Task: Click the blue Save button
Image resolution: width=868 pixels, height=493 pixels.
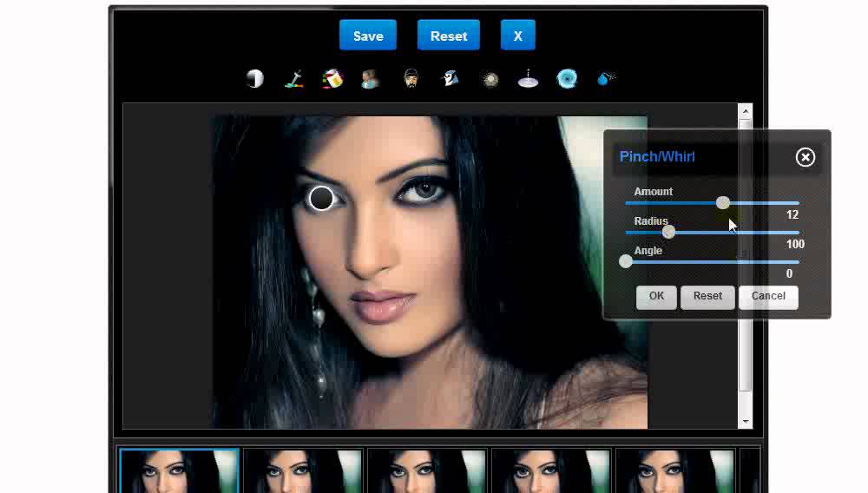Action: 368,36
